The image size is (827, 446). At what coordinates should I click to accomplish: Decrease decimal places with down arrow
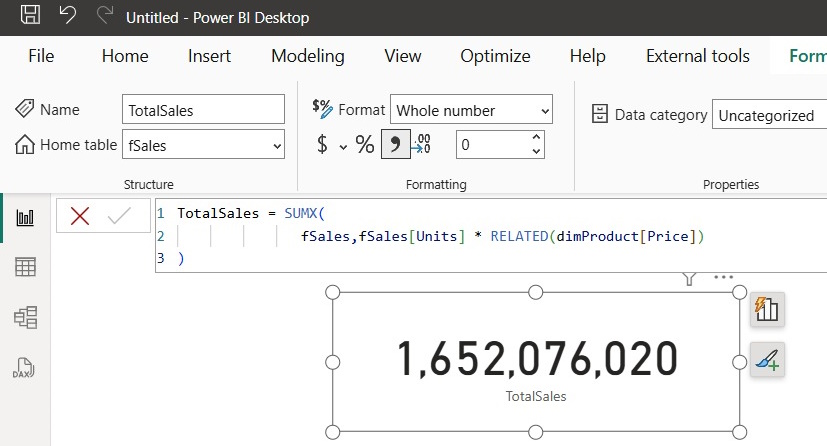pos(536,151)
